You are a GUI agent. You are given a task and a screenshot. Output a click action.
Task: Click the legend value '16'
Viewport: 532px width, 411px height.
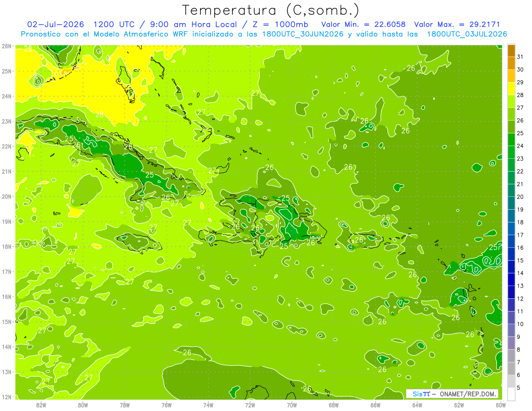click(x=520, y=247)
